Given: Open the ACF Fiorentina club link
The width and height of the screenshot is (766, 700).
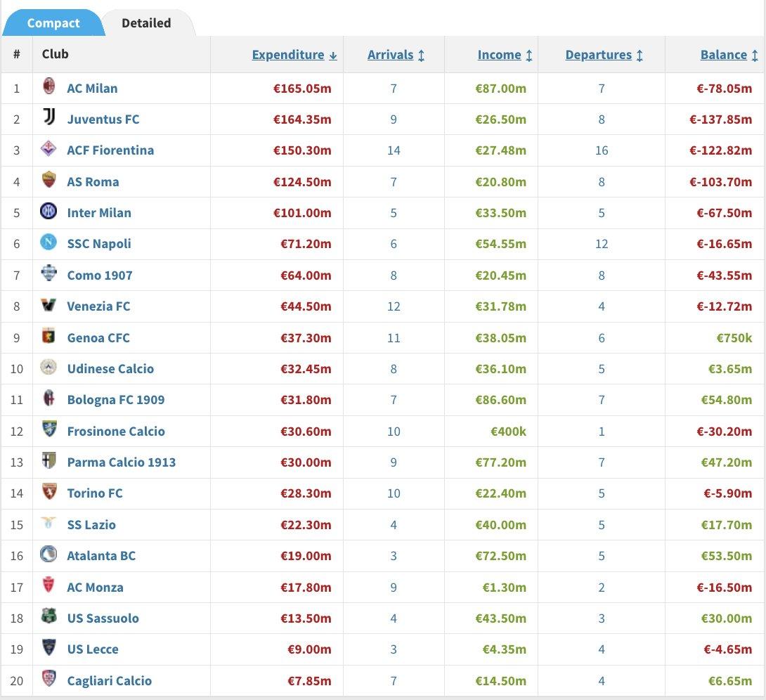Looking at the screenshot, I should coord(110,150).
